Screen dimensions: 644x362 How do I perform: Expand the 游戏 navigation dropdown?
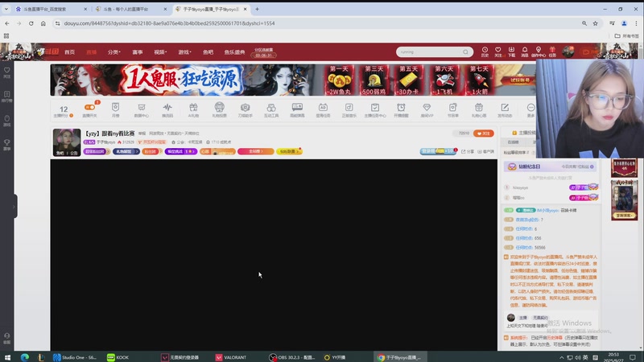click(x=184, y=52)
